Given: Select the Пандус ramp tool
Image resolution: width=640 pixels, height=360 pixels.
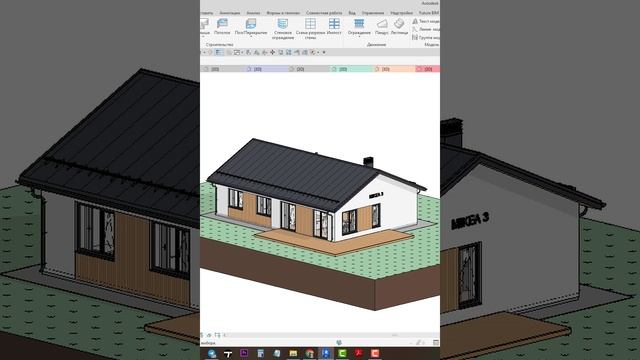Looking at the screenshot, I should [x=382, y=27].
